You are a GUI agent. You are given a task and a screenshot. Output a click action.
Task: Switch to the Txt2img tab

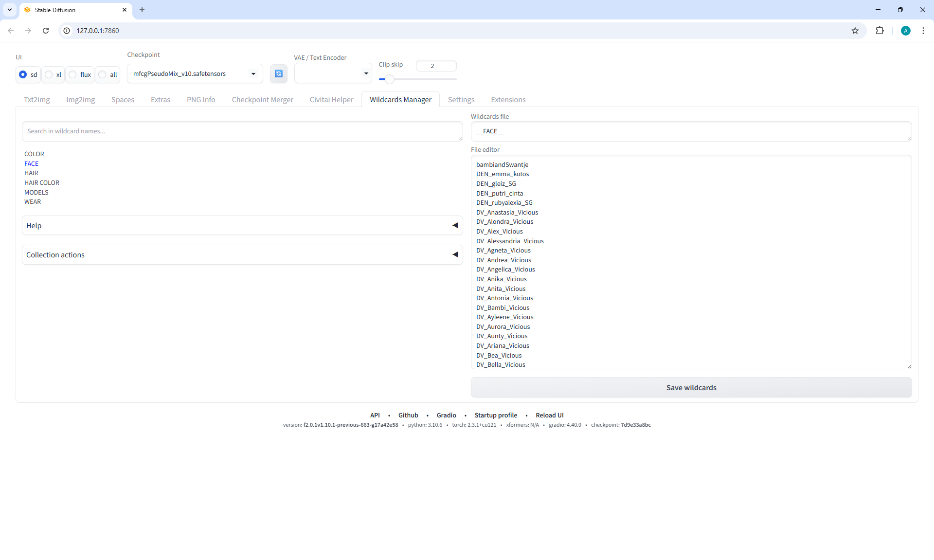tap(37, 100)
